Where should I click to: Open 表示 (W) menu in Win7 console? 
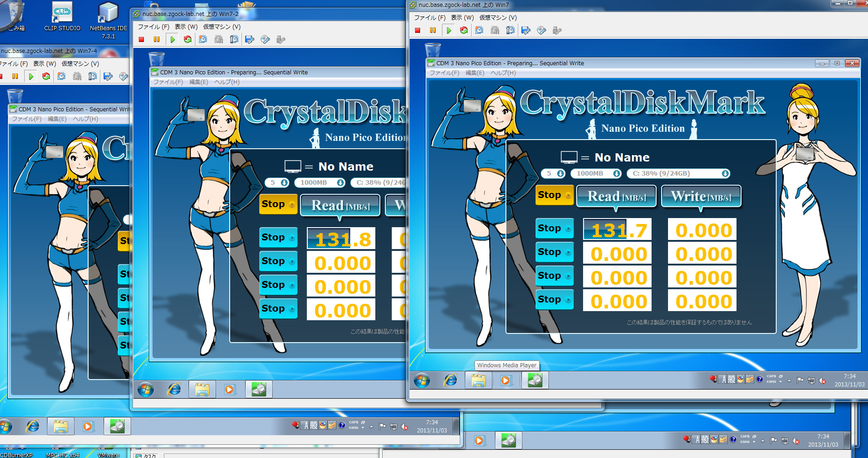click(x=462, y=17)
